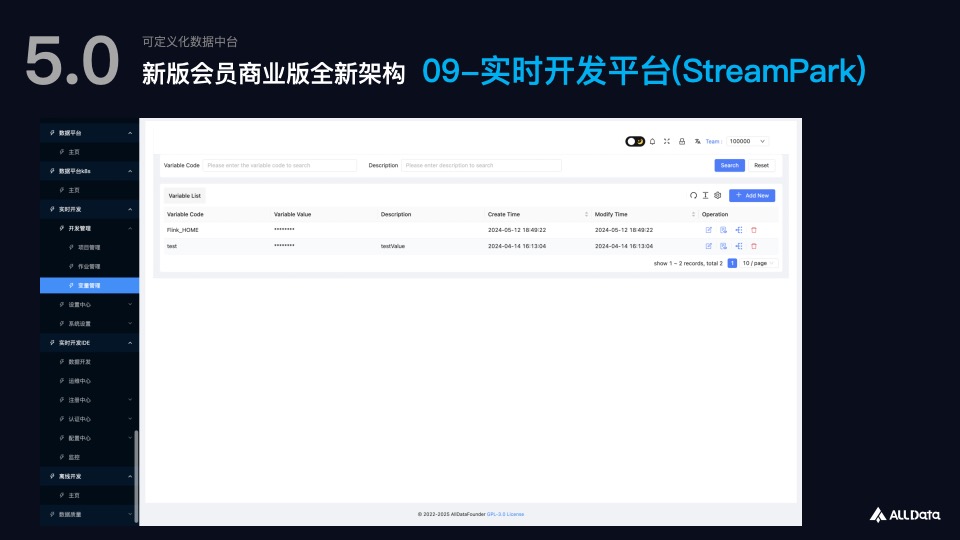Collapse the 实时开发IDE sidebar group
This screenshot has height=540, width=960.
click(89, 343)
